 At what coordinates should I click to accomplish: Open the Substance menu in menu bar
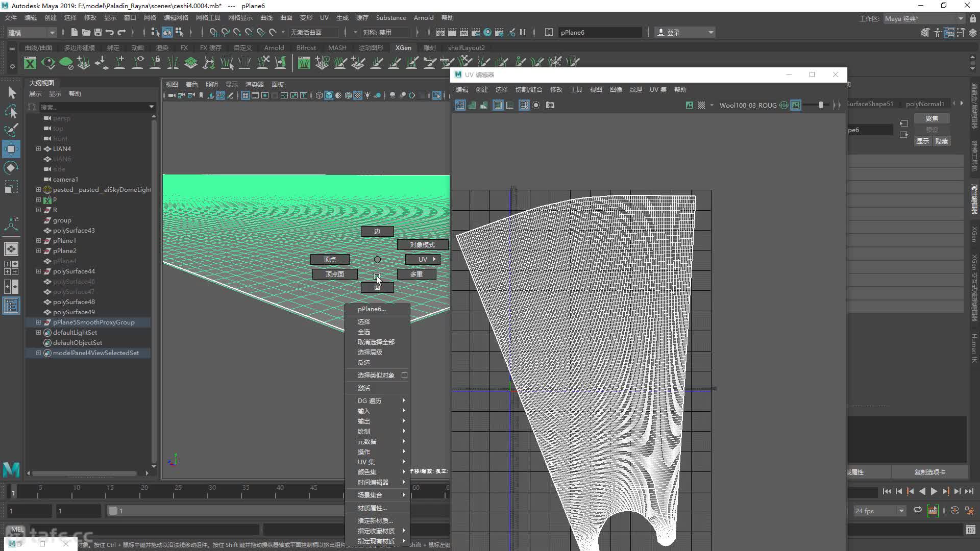(391, 18)
